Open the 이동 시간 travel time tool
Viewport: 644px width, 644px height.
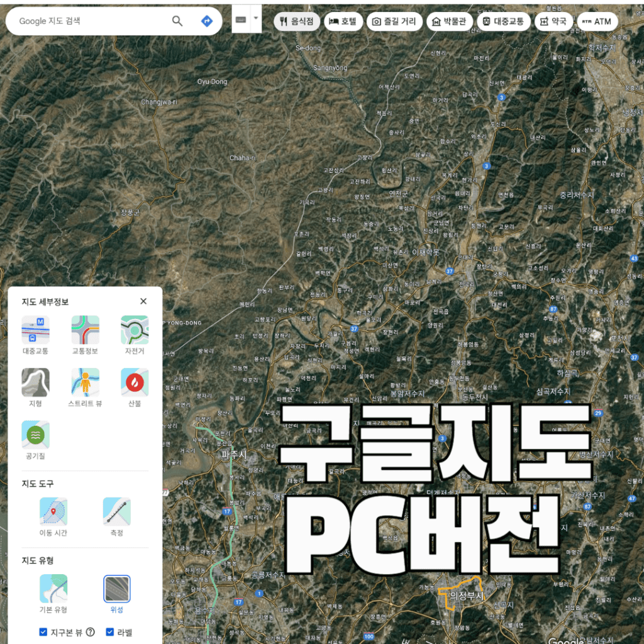(53, 512)
